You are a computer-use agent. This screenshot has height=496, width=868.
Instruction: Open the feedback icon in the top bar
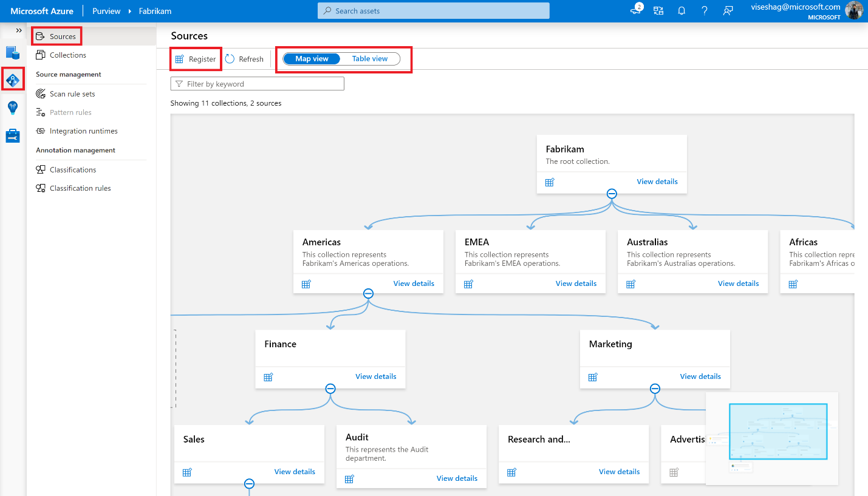point(728,10)
